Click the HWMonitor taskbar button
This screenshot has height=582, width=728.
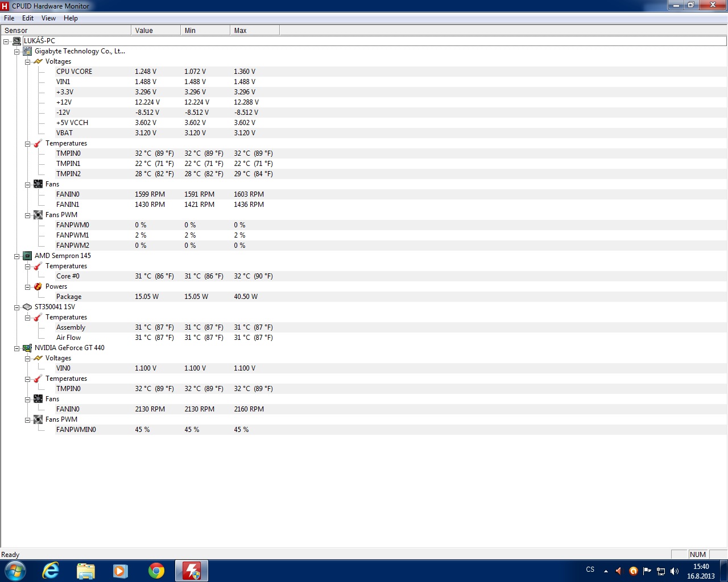click(x=192, y=571)
